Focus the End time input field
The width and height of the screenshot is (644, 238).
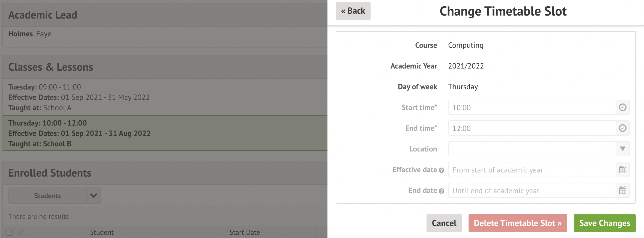[x=532, y=128]
